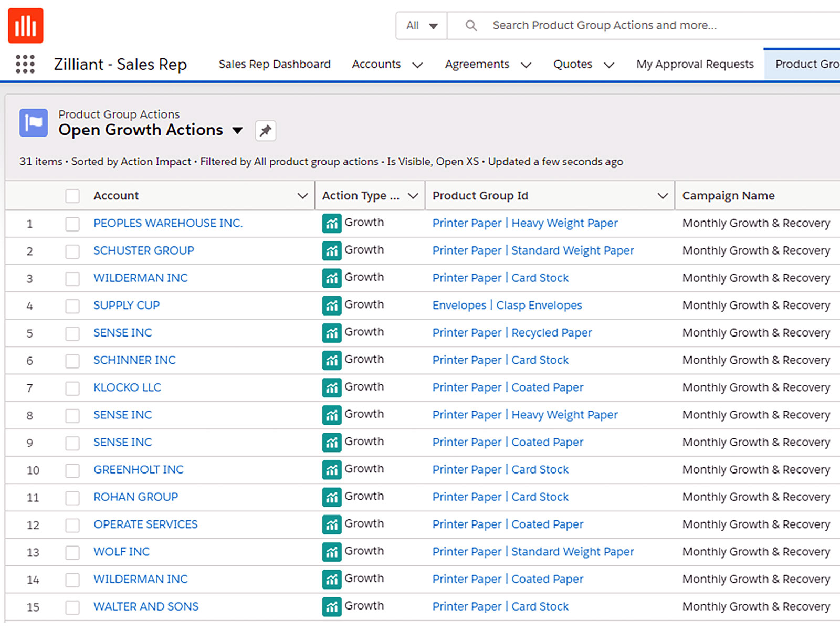Image resolution: width=840 pixels, height=630 pixels.
Task: Open Account column header chevron menu
Action: 302,196
